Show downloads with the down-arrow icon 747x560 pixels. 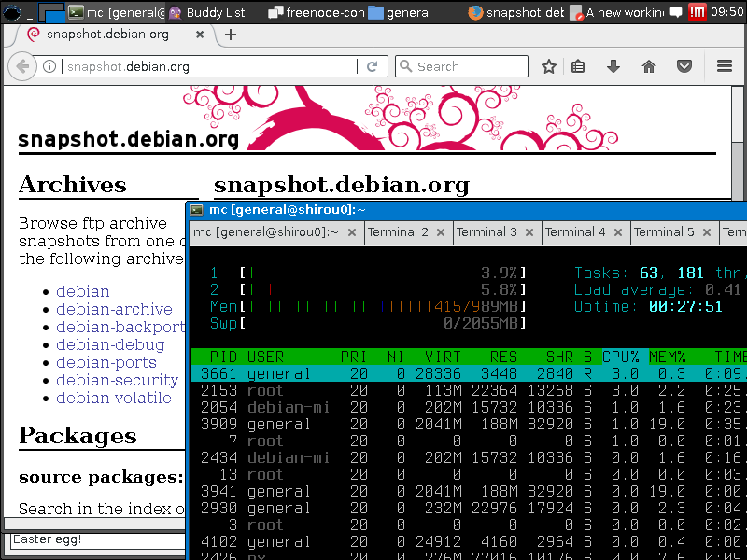[613, 66]
